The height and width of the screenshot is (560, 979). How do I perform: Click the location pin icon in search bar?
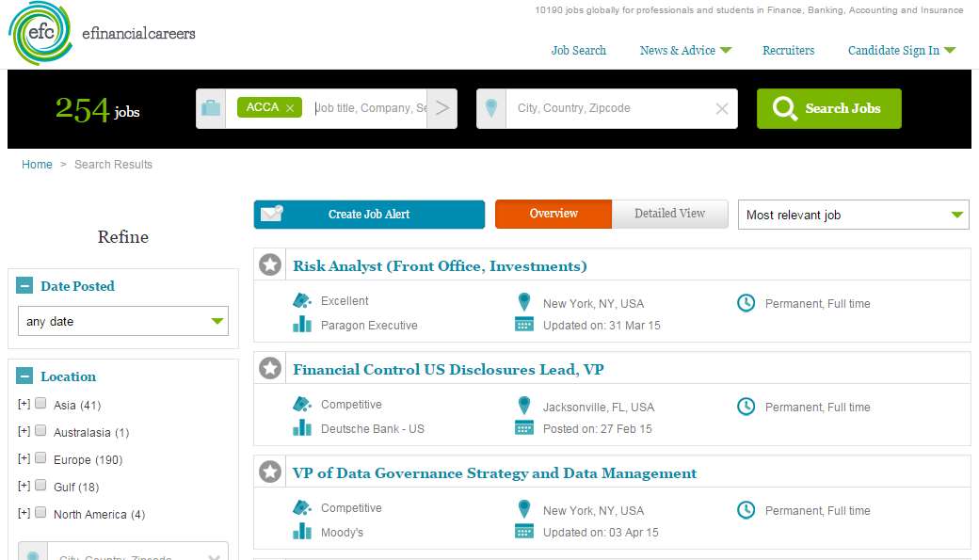pos(491,108)
